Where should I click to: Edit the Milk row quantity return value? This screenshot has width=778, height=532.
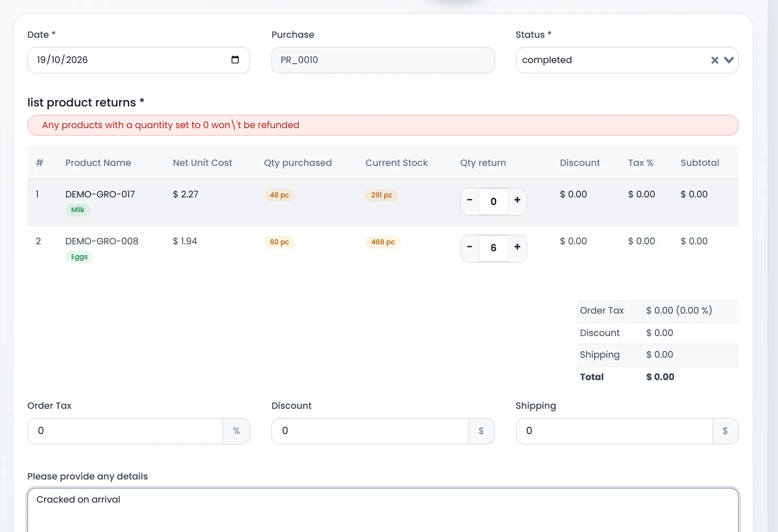click(494, 201)
